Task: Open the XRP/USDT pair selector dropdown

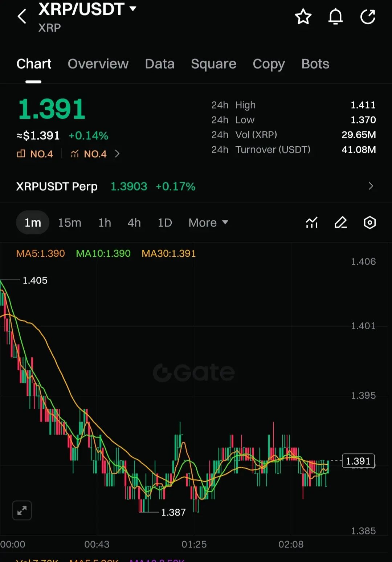Action: click(133, 8)
